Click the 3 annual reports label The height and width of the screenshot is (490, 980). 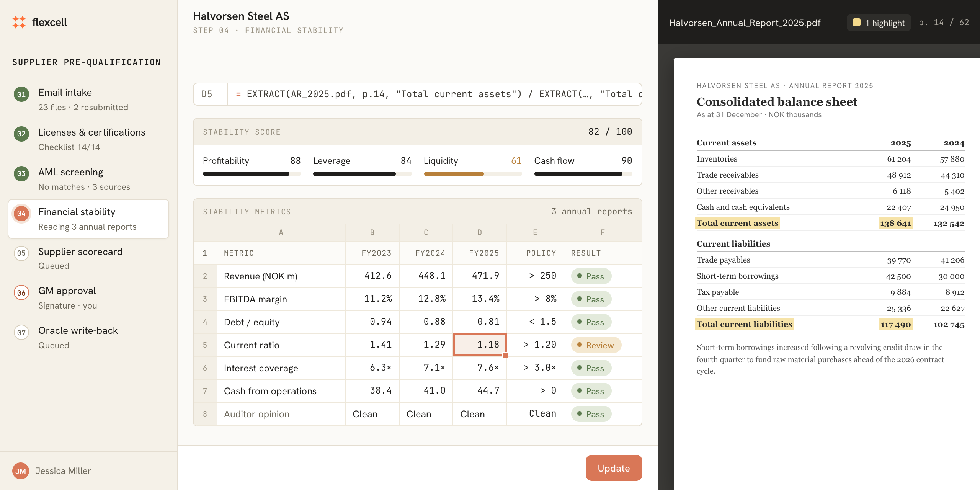tap(592, 211)
